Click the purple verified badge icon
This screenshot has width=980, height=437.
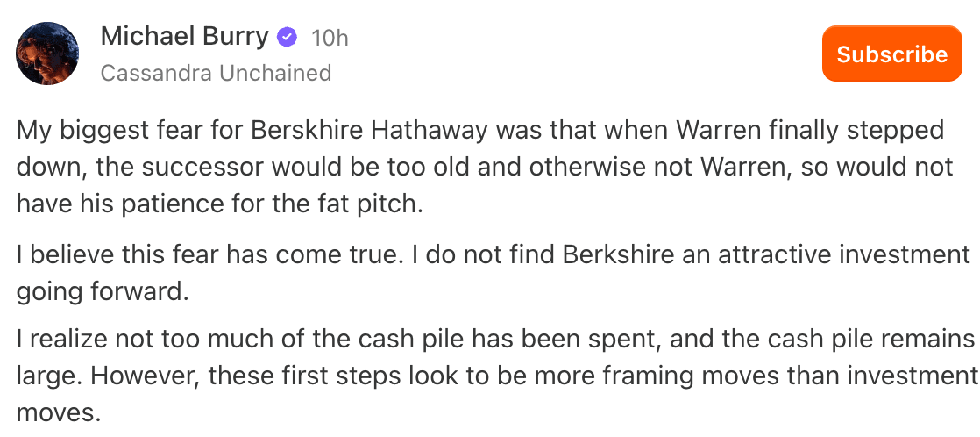288,38
